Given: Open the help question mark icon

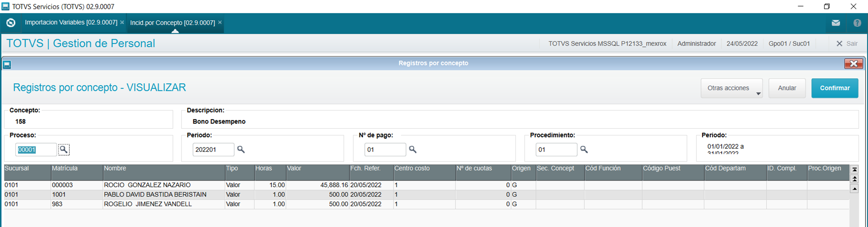Looking at the screenshot, I should pyautogui.click(x=857, y=23).
